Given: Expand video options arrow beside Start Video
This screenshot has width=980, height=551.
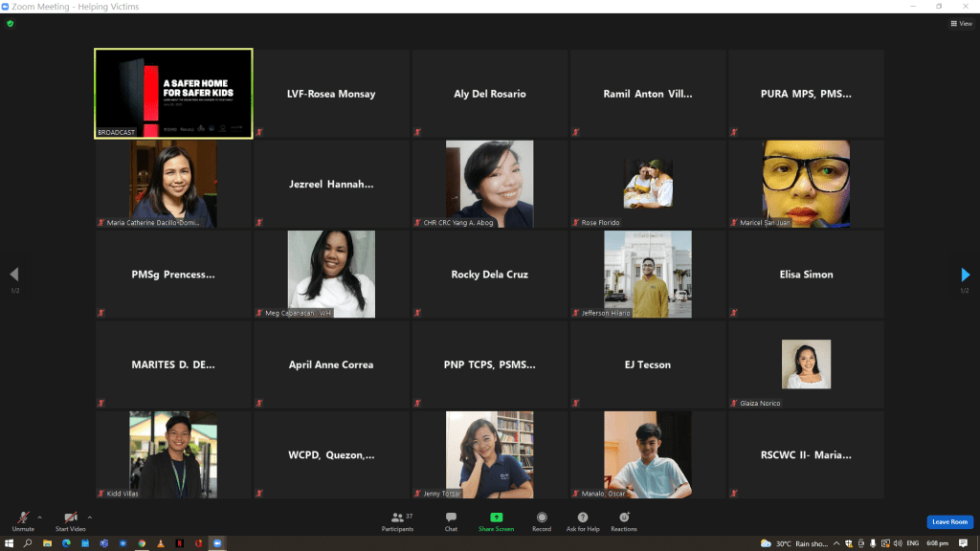Looking at the screenshot, I should 90,517.
